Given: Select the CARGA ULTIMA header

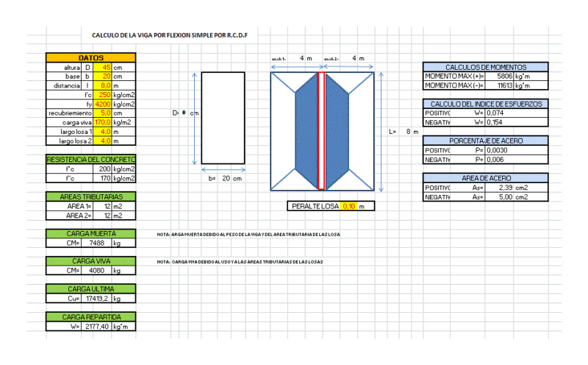Looking at the screenshot, I should tap(90, 288).
